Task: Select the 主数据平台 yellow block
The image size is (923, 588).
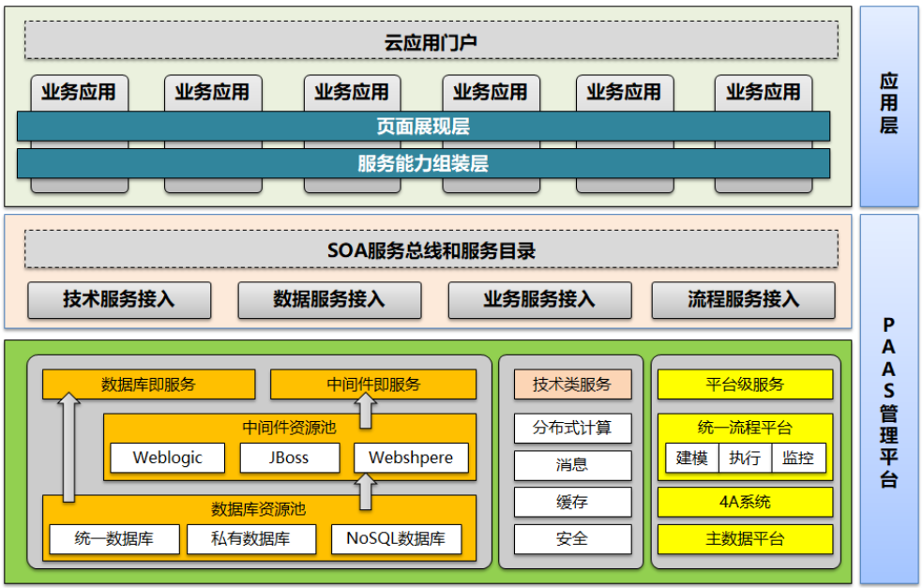Action: pos(744,539)
